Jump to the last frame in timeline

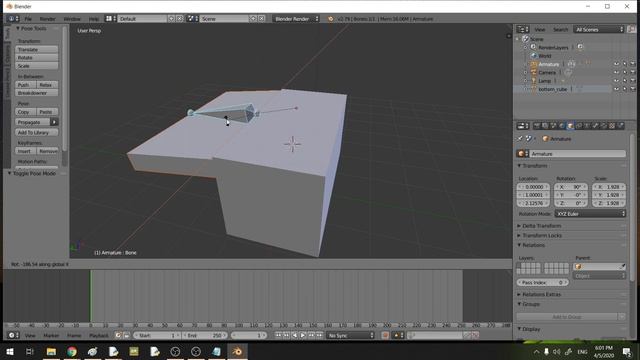click(x=320, y=335)
